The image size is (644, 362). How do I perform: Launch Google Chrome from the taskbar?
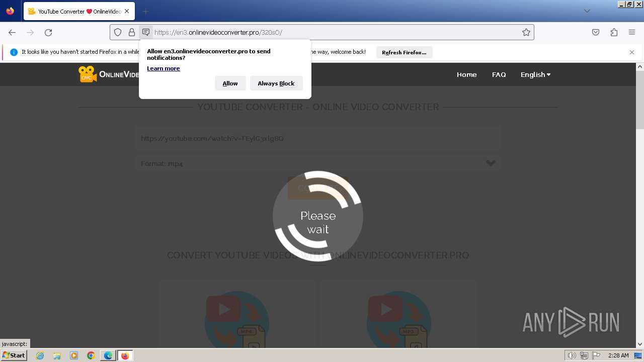[91, 355]
